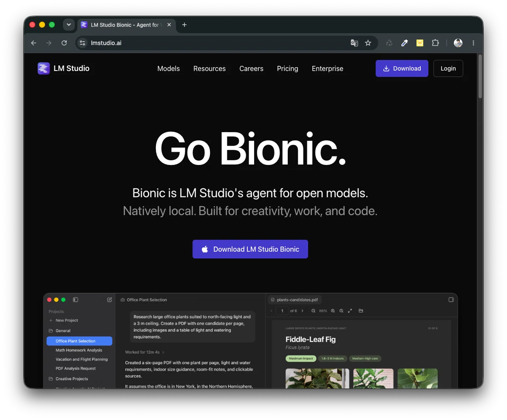Toggle the preview pane layout icon
Viewport: 507px width, 420px height.
pos(451,300)
